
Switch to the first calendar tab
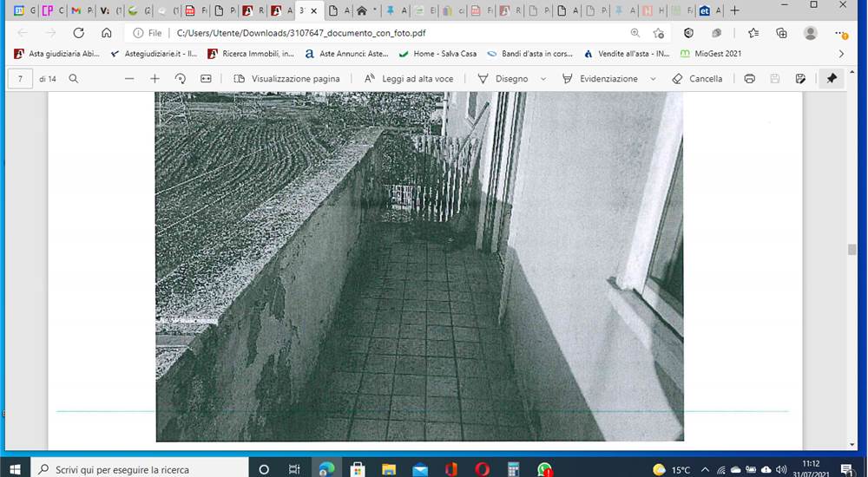(23, 10)
